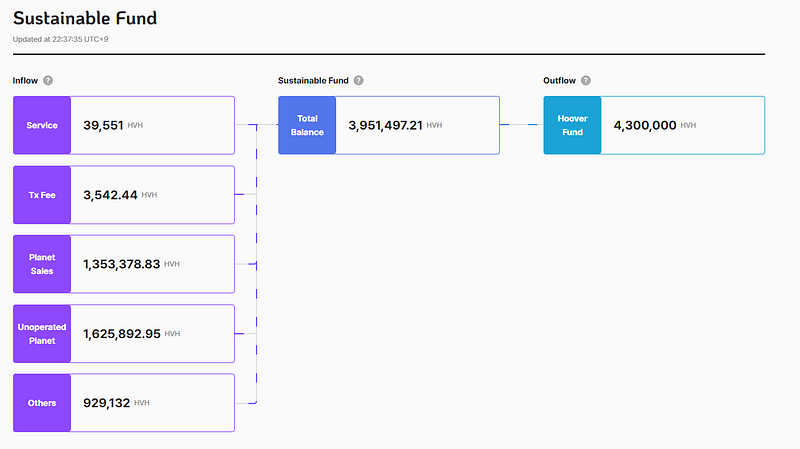Image resolution: width=800 pixels, height=449 pixels.
Task: Click the HVH unit beside 1,353,378.83
Action: tap(171, 264)
